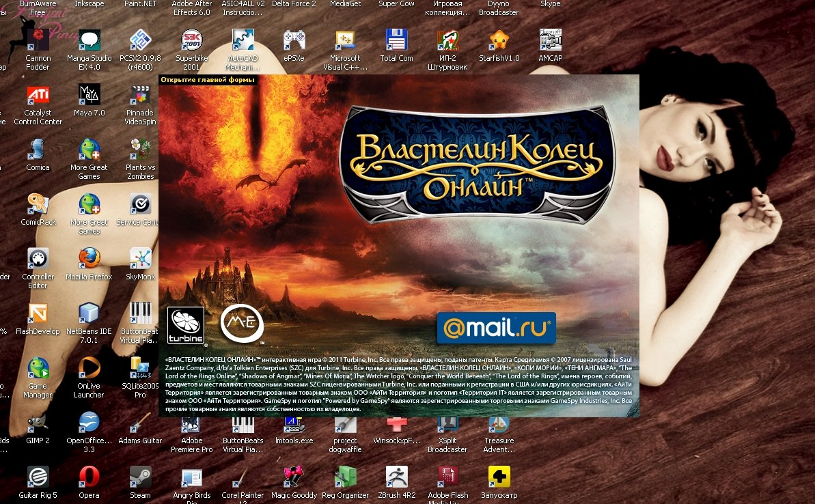Select the AMCAP camera icon

[550, 40]
